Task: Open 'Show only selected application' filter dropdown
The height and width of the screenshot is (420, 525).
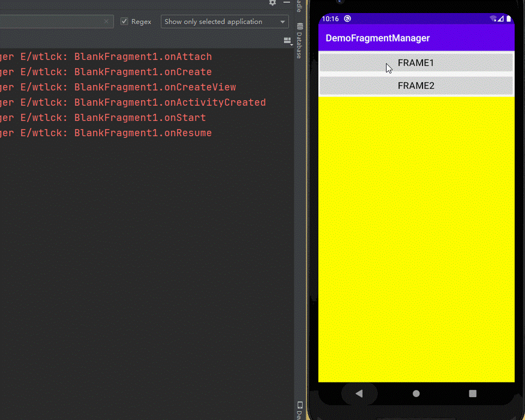Action: click(x=225, y=21)
